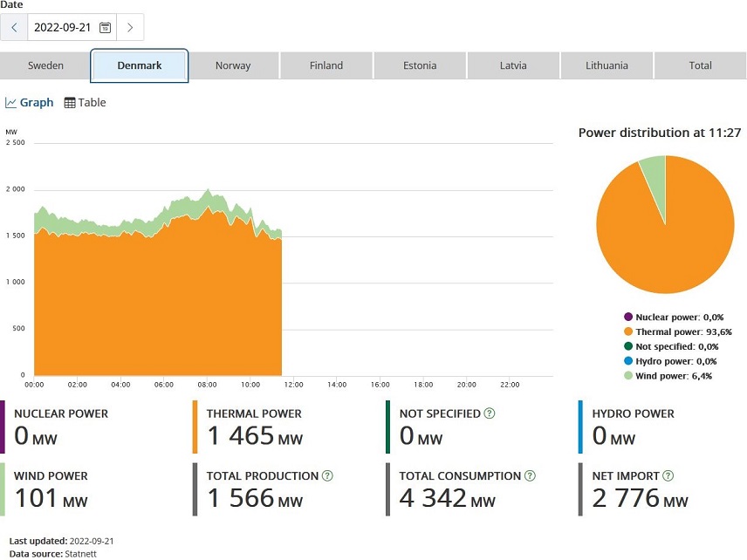Image resolution: width=747 pixels, height=560 pixels.
Task: Go to the previous date with left chevron
Action: pyautogui.click(x=14, y=28)
